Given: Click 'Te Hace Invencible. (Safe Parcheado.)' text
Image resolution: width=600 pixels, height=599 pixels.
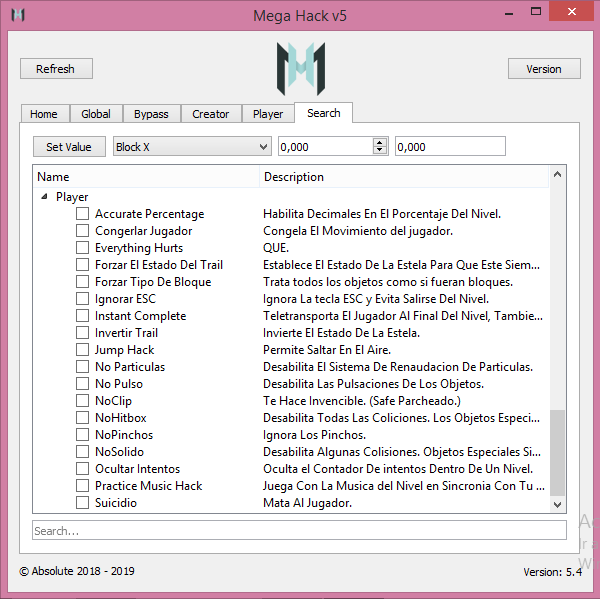Looking at the screenshot, I should click(x=362, y=400).
